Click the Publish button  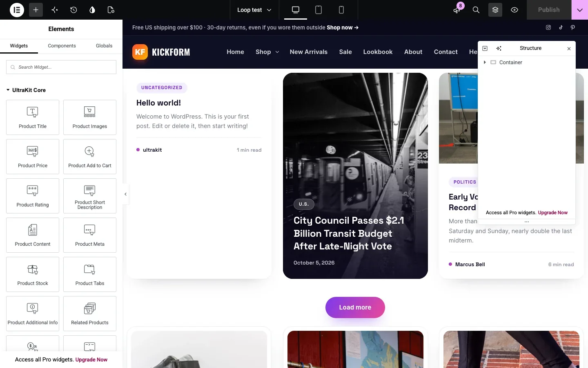pos(549,10)
